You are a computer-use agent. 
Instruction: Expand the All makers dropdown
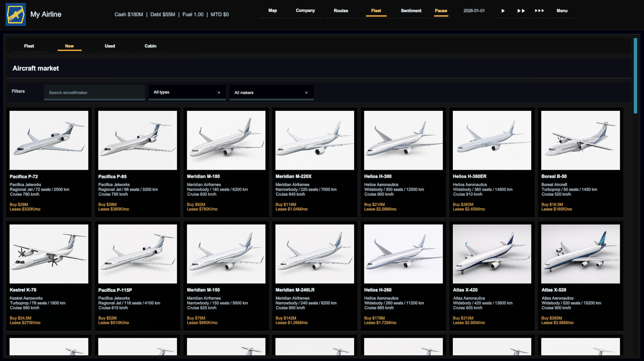[271, 92]
